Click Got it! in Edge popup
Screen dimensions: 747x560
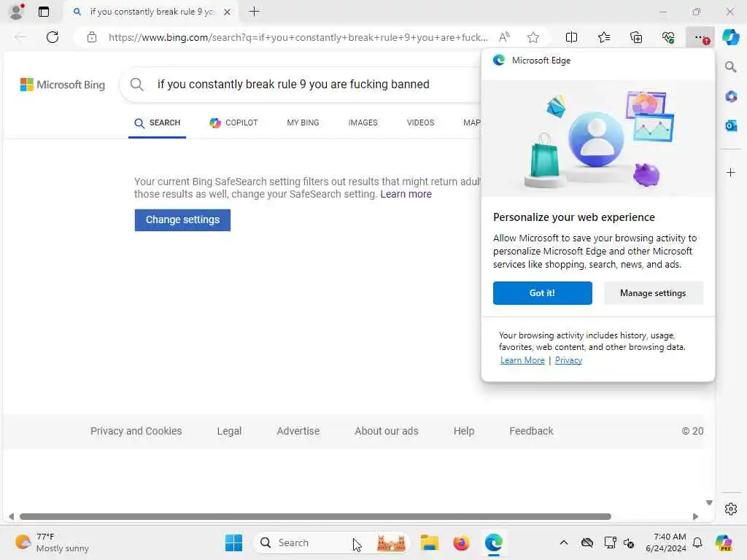click(x=543, y=293)
